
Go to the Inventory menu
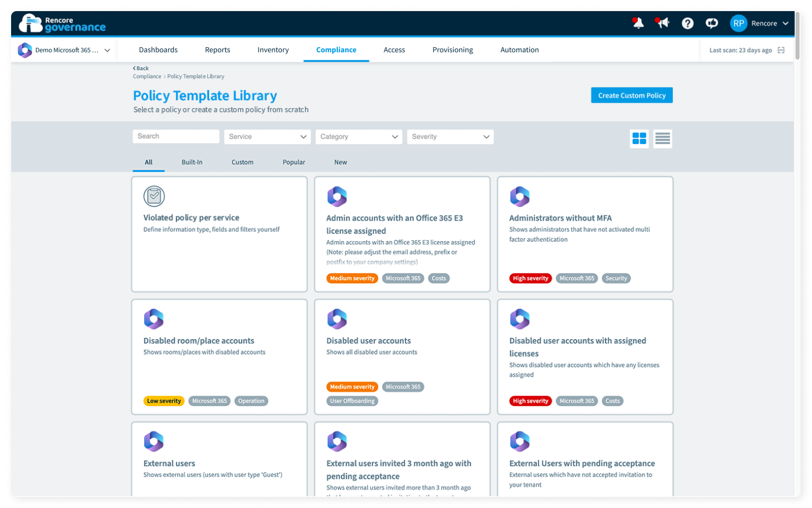(x=273, y=50)
